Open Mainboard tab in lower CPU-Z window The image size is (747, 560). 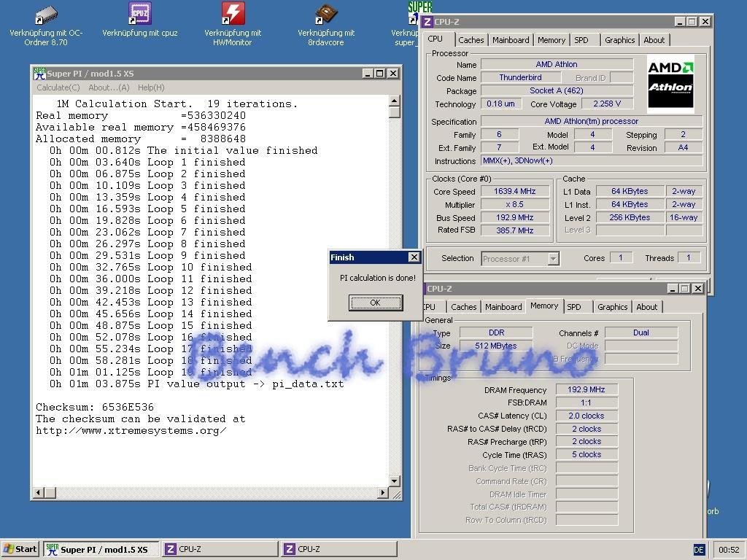point(503,307)
